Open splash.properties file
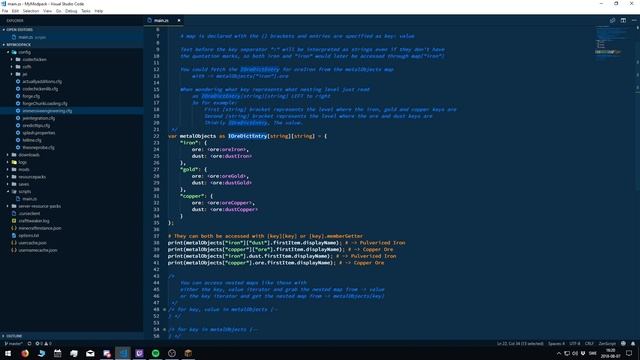Image resolution: width=640 pixels, height=360 pixels. coord(38,133)
